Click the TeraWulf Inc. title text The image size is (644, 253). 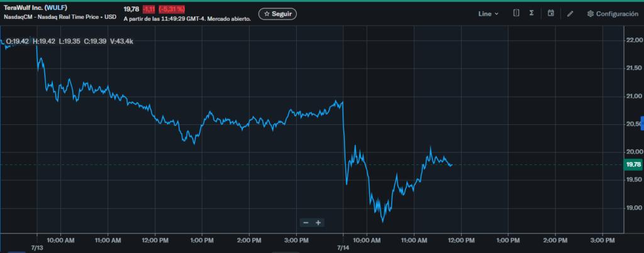click(23, 8)
